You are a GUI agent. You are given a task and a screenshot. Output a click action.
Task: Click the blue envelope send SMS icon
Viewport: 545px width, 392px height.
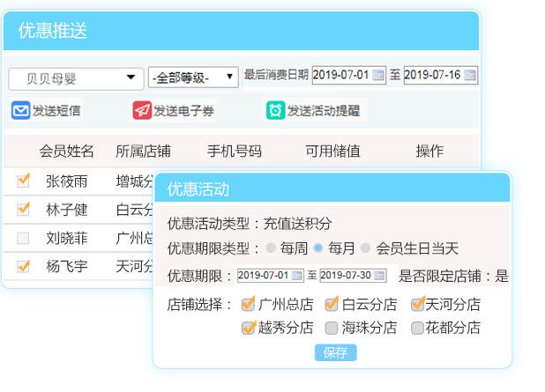pyautogui.click(x=20, y=110)
